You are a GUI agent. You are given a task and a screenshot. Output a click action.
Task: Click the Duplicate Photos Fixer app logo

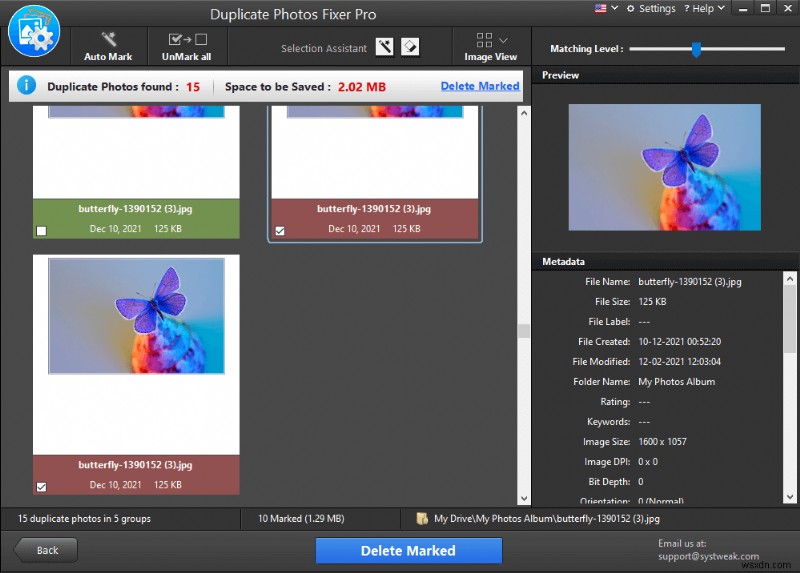coord(34,32)
